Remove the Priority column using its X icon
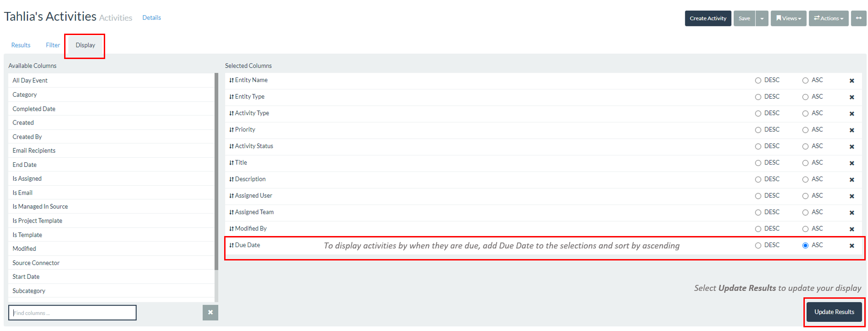Screen dimensions: 868x331 [x=851, y=130]
